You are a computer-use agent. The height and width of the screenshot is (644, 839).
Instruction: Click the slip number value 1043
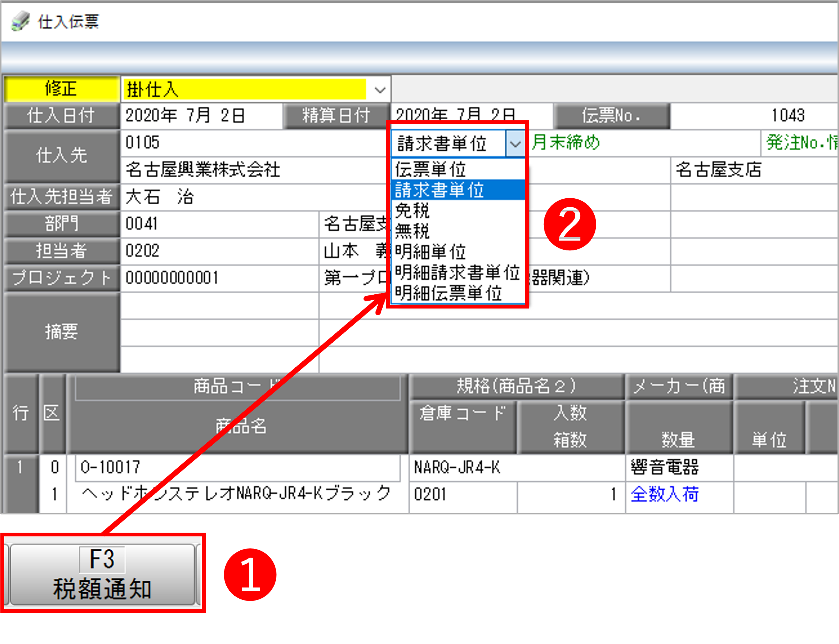click(754, 115)
